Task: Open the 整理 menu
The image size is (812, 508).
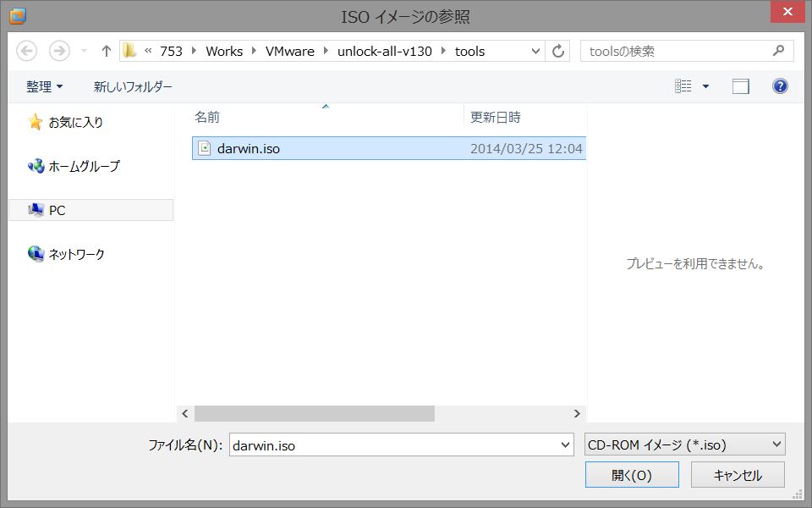Action: [x=44, y=86]
